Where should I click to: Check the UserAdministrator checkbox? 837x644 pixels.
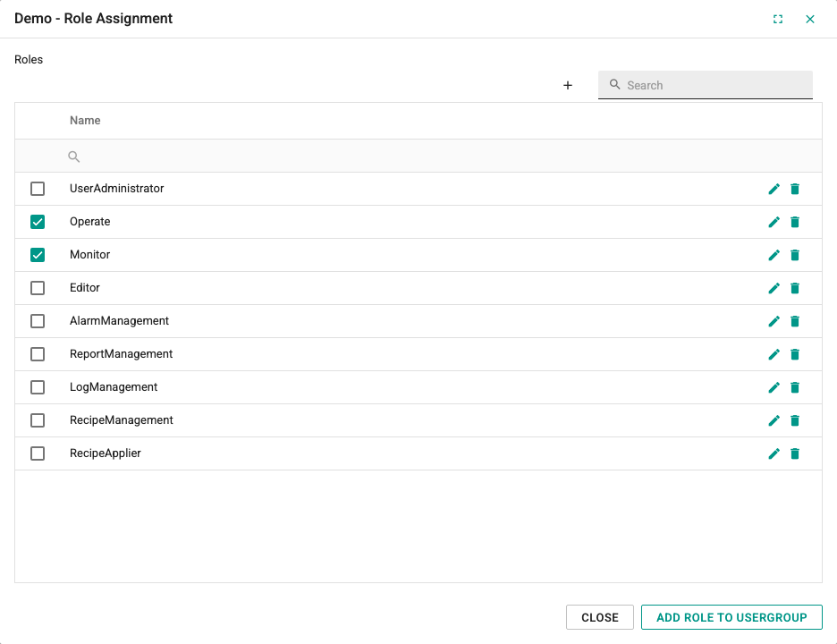(38, 189)
